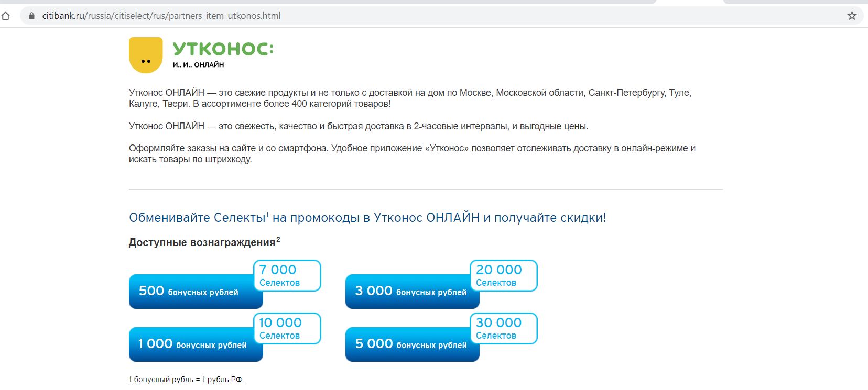Click the paragraph mentioning 400 категорий товаров
Screen dimensions: 868x390
point(410,98)
